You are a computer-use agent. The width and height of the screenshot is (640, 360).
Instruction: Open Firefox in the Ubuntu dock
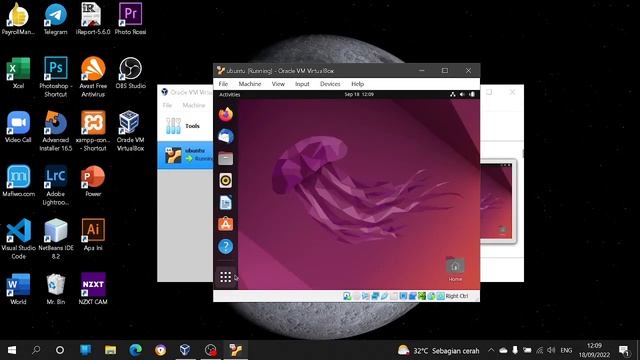[x=226, y=114]
